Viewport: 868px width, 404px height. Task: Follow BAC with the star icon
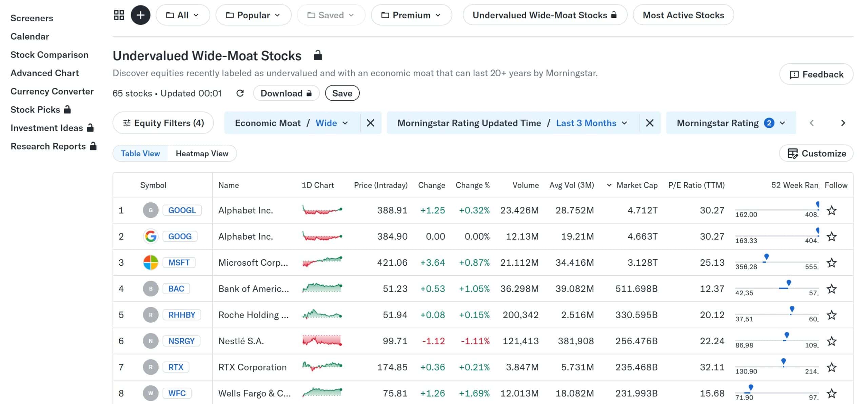pyautogui.click(x=831, y=289)
